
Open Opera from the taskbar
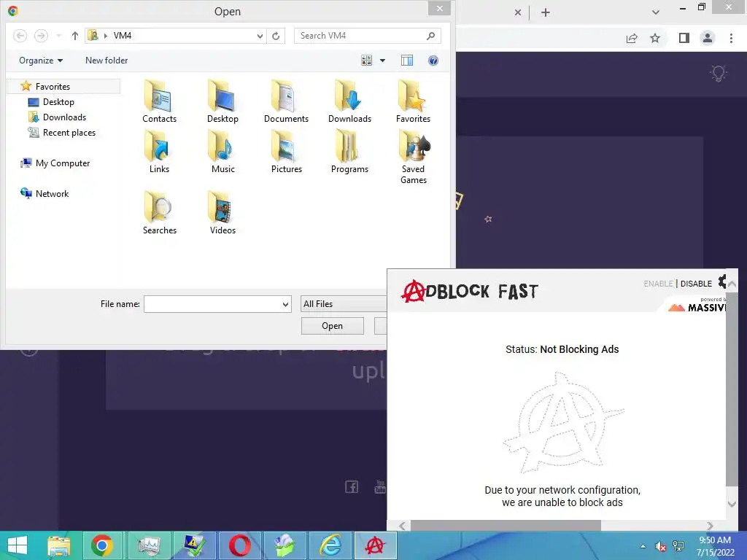click(x=239, y=545)
